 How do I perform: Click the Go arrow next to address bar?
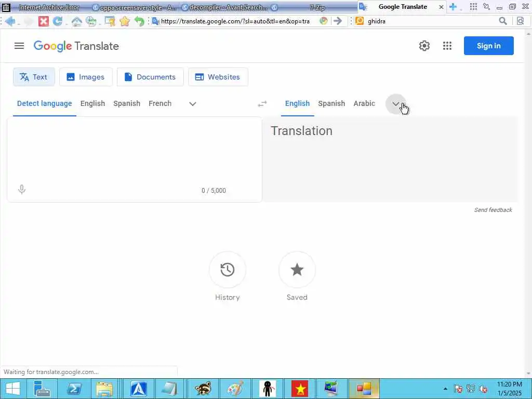[337, 21]
